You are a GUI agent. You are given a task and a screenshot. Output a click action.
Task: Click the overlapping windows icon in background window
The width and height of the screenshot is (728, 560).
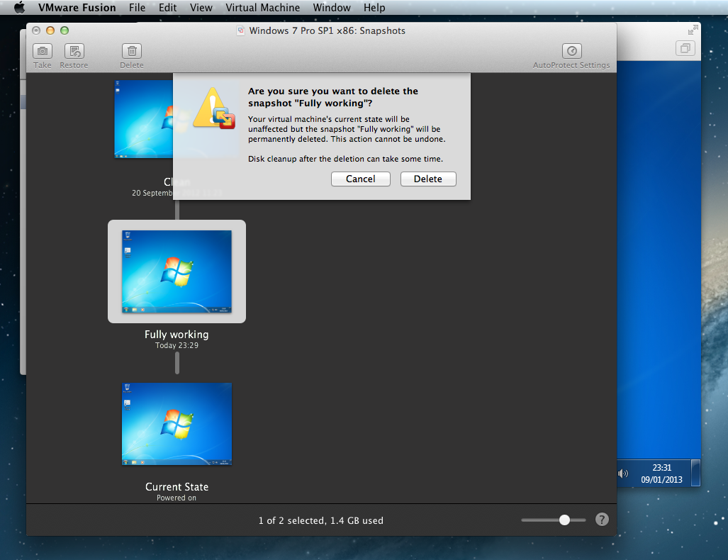coord(685,49)
